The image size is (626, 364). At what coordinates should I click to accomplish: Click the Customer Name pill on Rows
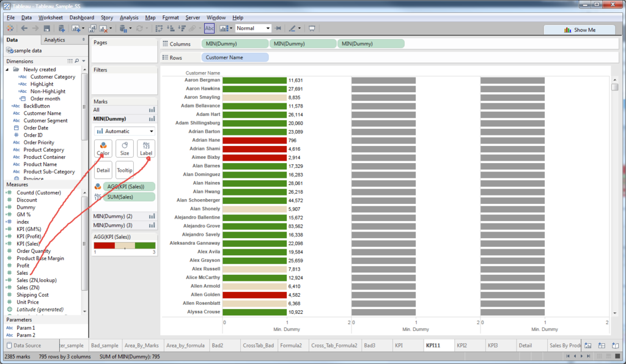(235, 57)
